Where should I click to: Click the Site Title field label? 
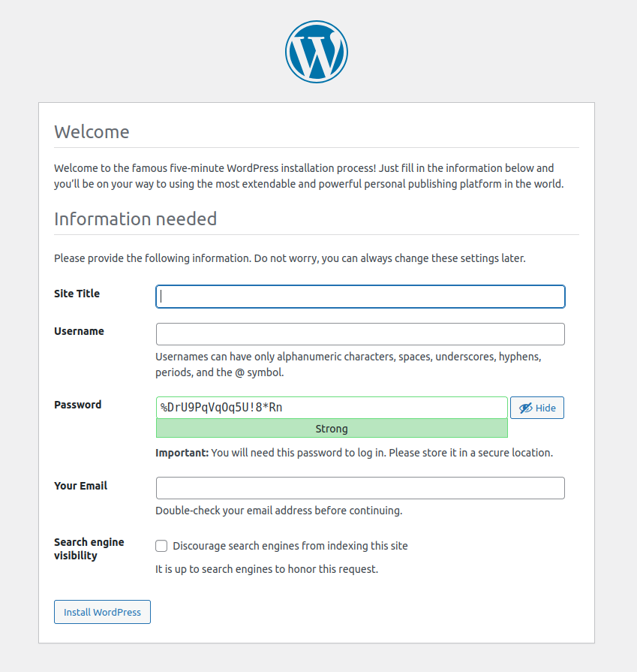[77, 294]
